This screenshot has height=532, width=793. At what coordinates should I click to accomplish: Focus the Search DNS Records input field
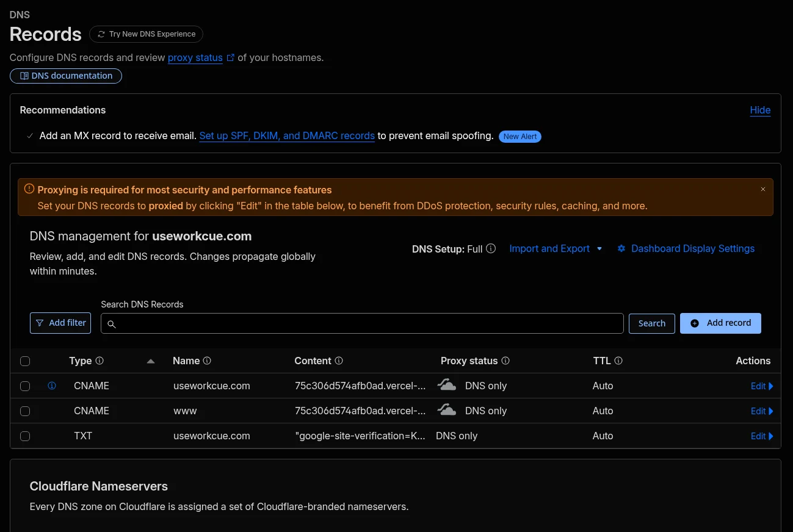[362, 323]
